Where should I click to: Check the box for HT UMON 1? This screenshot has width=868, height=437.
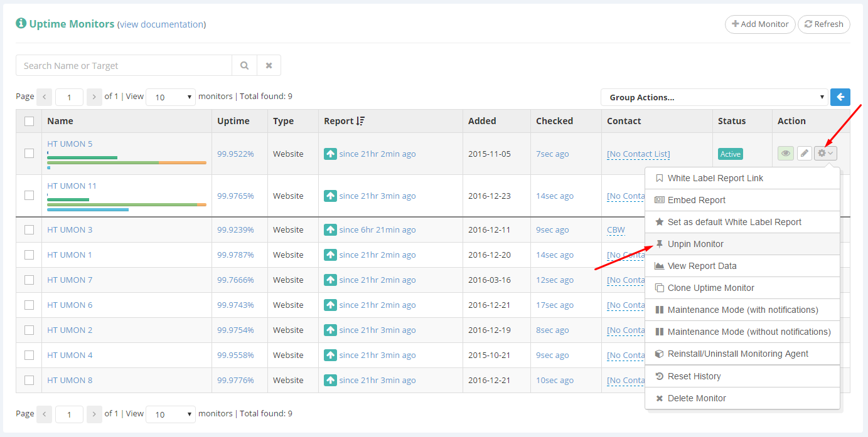pos(29,255)
